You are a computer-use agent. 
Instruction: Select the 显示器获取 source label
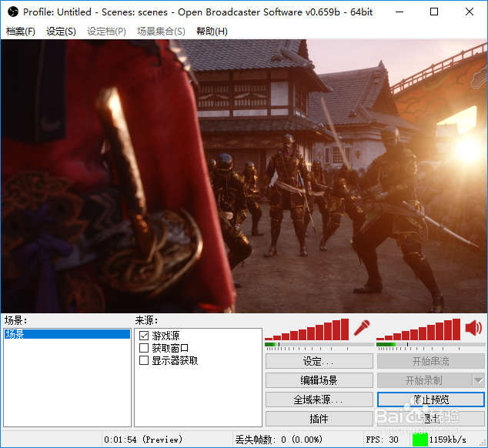(175, 360)
